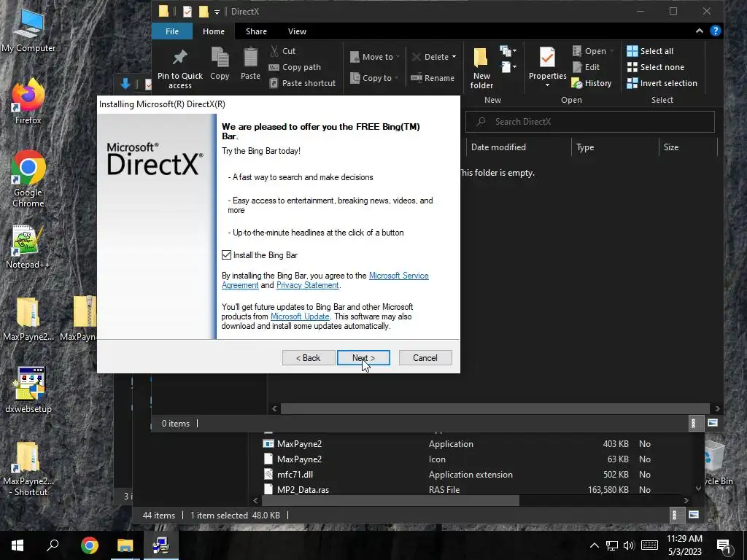Viewport: 747px width, 560px height.
Task: Click Back in DirectX installer
Action: click(x=309, y=357)
